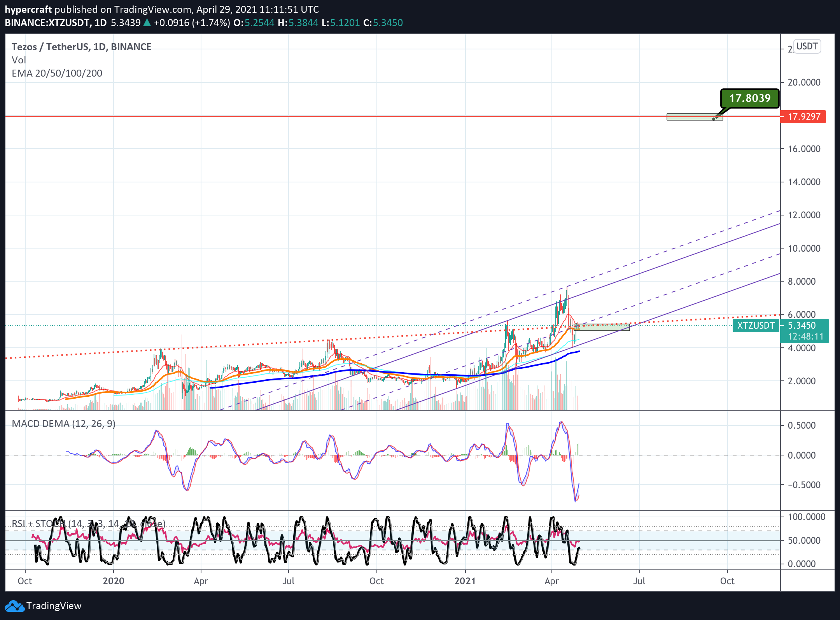The image size is (840, 620).
Task: Click the +0.0916 (+1.74%) change value
Action: click(192, 23)
